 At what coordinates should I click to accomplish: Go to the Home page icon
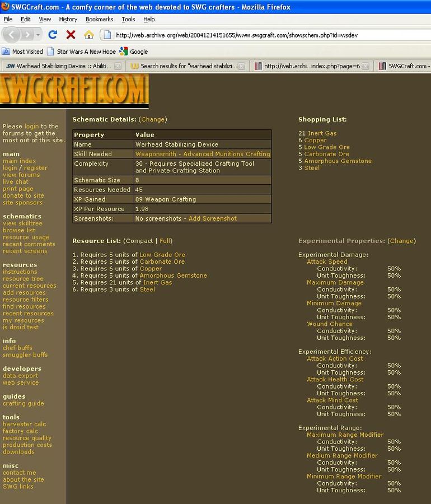[x=88, y=35]
